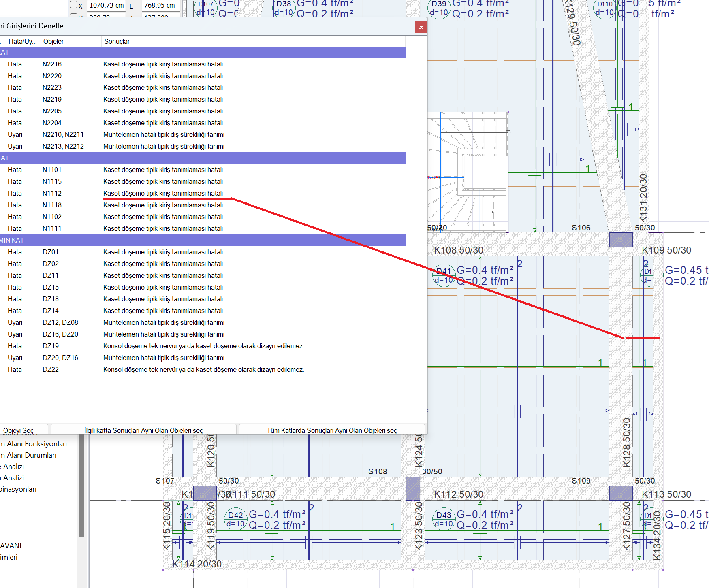Select error row N1102

point(203,217)
